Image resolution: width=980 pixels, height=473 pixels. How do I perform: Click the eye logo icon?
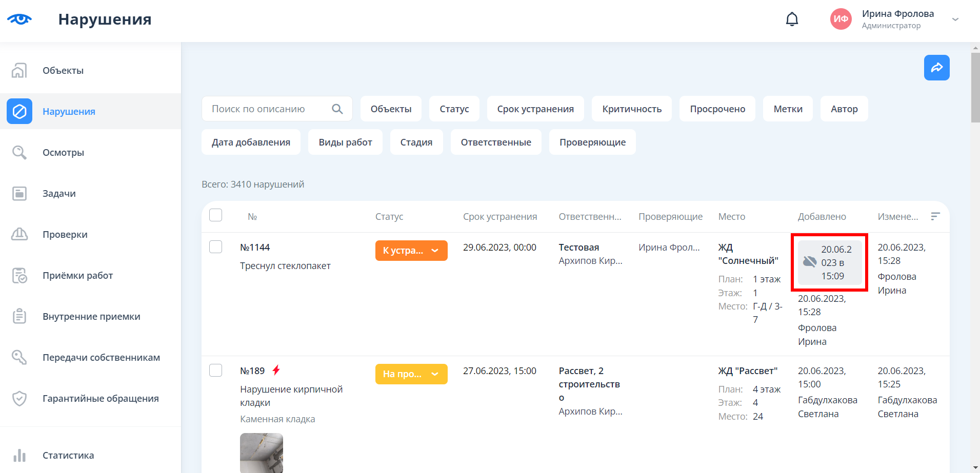coord(19,19)
